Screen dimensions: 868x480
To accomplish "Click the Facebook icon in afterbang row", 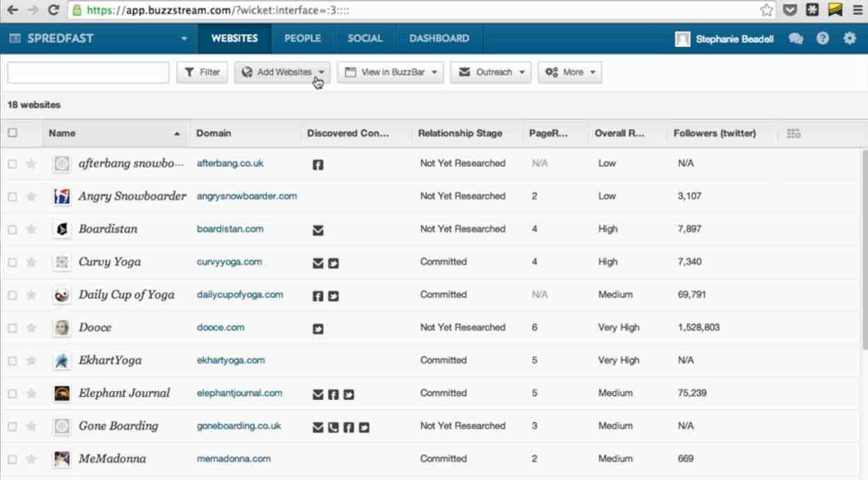I will (318, 165).
